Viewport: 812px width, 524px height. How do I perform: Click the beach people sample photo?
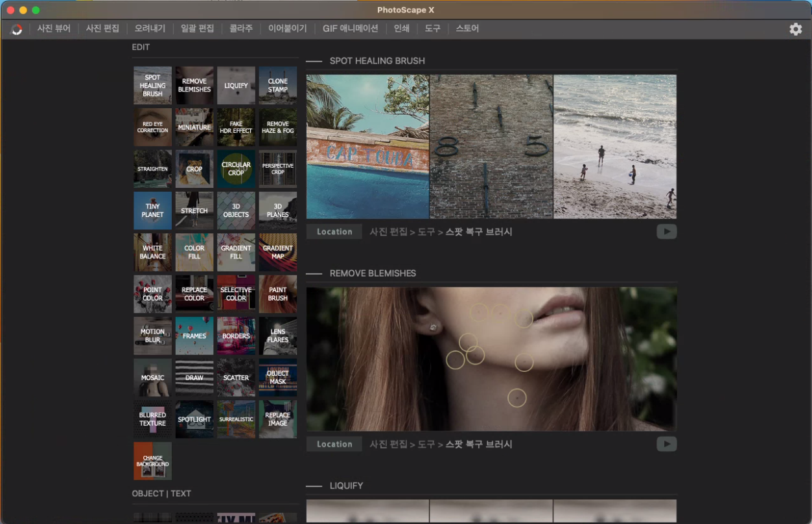615,146
